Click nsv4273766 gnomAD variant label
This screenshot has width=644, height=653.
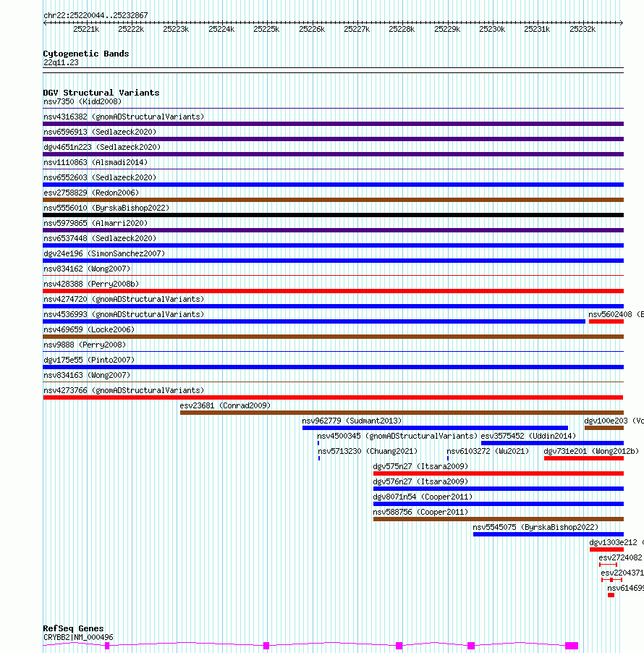pos(124,390)
